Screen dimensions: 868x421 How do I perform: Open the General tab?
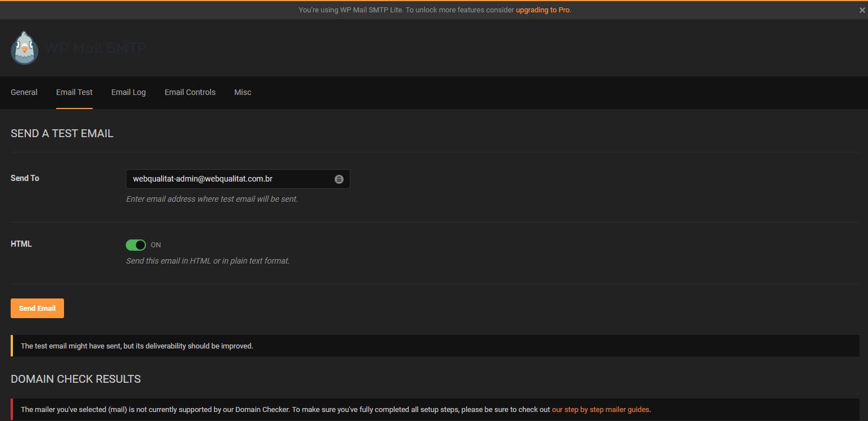tap(24, 92)
